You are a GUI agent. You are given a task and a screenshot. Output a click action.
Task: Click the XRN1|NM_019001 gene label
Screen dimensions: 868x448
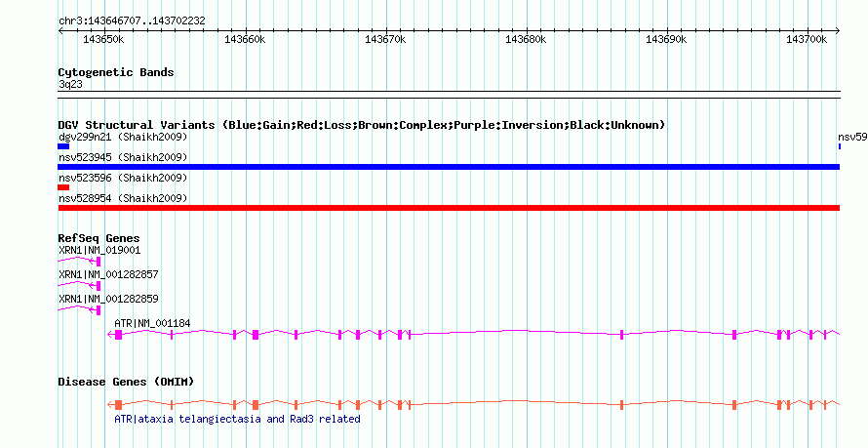(99, 250)
